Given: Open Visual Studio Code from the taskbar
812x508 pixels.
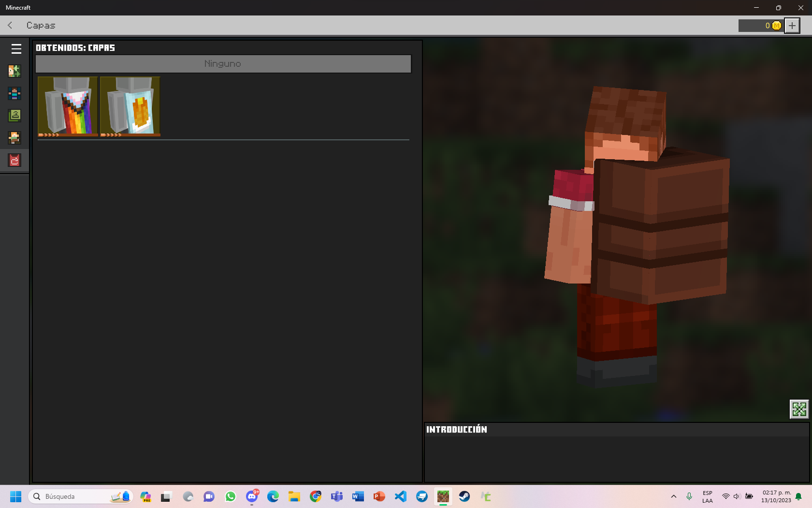Looking at the screenshot, I should (x=401, y=496).
